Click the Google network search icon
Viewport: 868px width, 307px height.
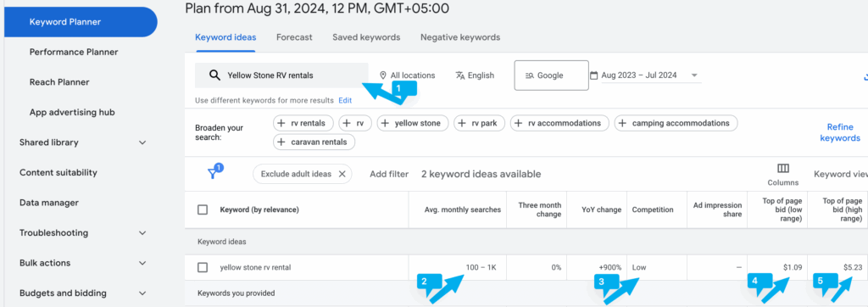529,75
